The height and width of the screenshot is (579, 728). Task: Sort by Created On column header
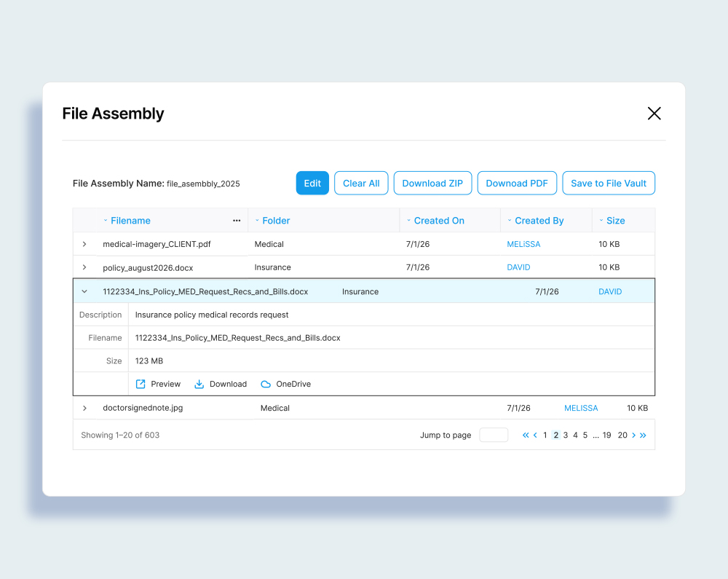click(x=439, y=221)
